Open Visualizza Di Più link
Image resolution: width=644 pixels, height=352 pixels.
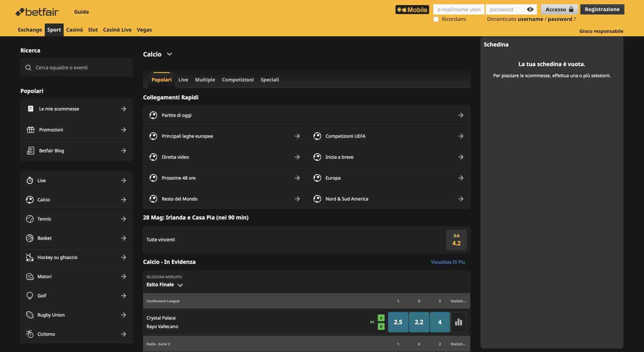(448, 262)
